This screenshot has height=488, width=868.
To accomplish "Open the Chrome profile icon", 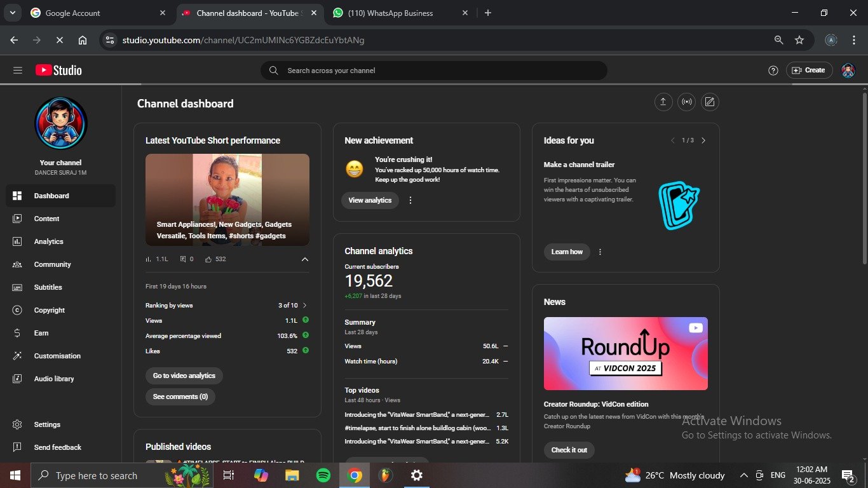I will tap(831, 40).
